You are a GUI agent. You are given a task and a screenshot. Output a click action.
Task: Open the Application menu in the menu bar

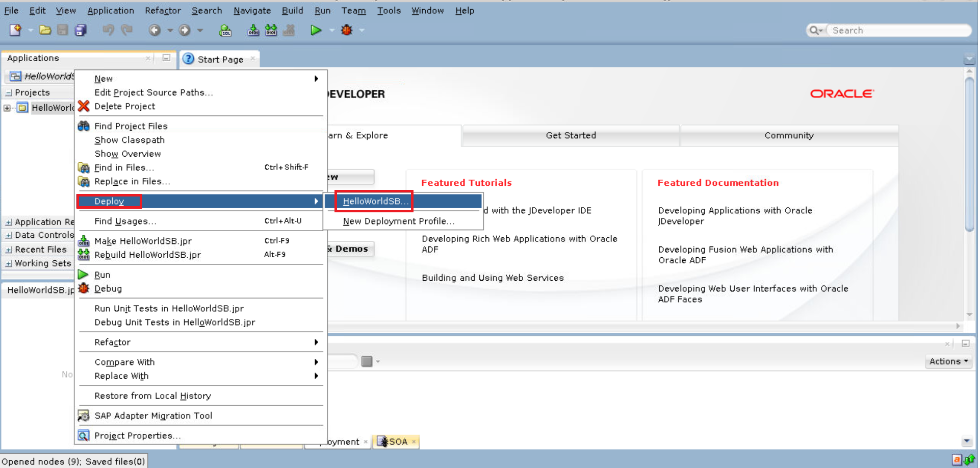(x=111, y=10)
